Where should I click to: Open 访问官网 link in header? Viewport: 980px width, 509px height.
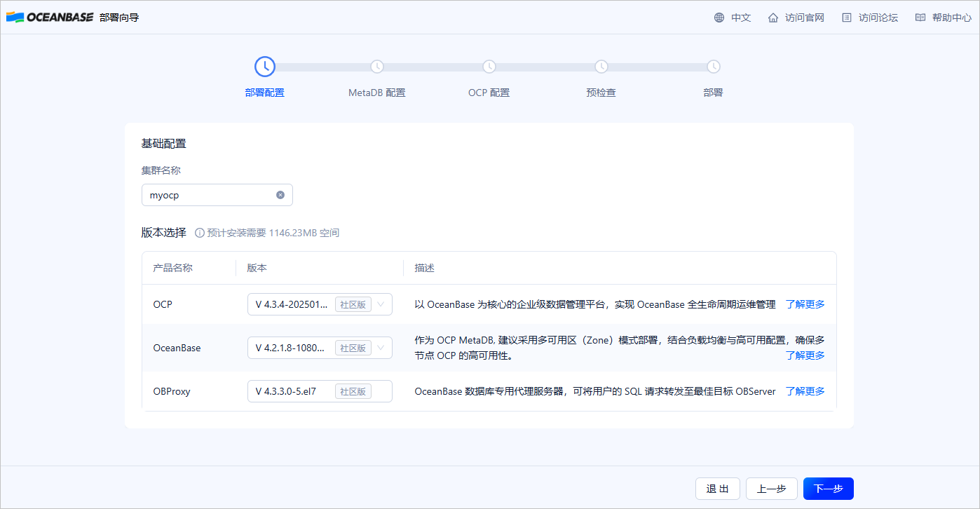tap(805, 18)
